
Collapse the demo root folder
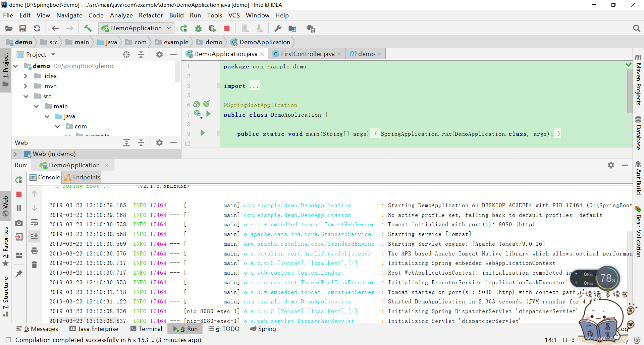click(15, 66)
